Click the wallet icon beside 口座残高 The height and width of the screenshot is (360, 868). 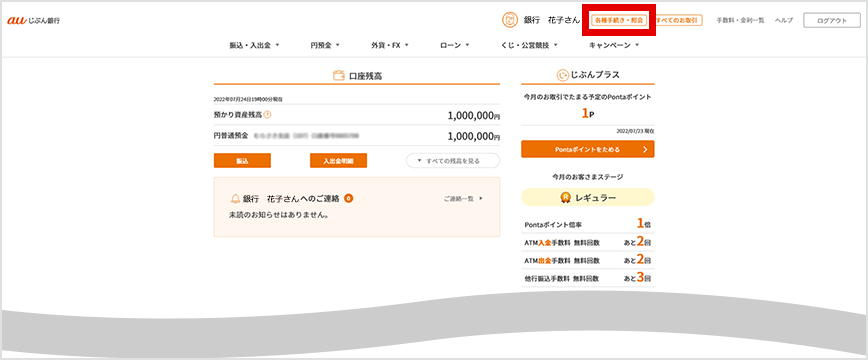tap(339, 76)
